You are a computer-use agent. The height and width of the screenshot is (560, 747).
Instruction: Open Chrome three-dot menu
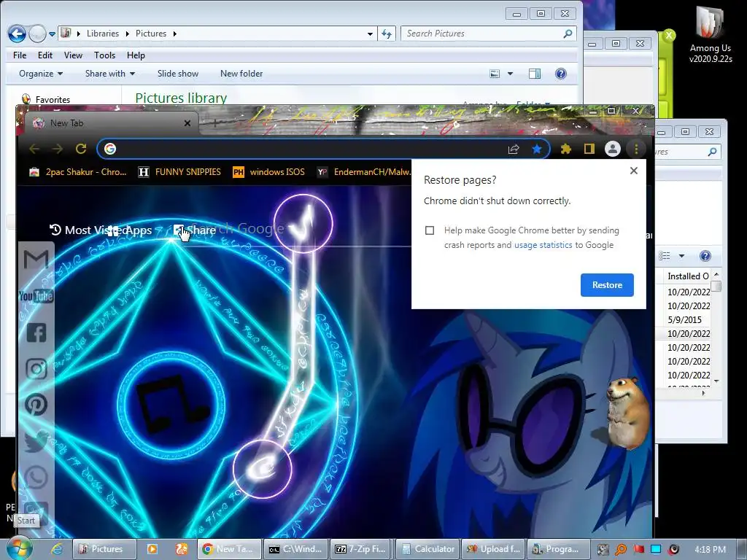(636, 149)
